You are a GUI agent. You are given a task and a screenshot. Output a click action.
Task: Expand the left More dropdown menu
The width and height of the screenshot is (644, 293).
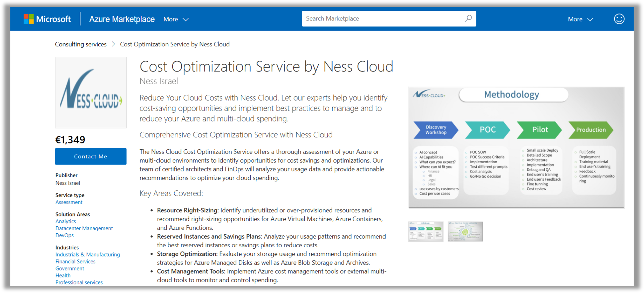176,19
